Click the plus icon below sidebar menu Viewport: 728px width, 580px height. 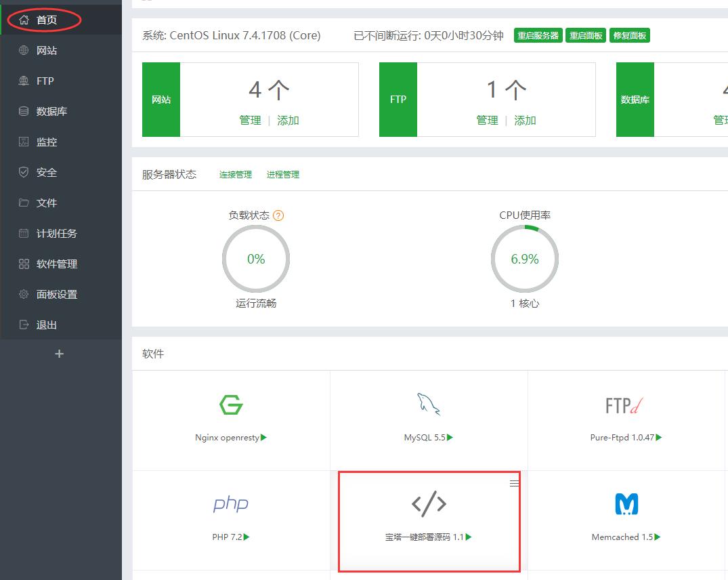(59, 354)
